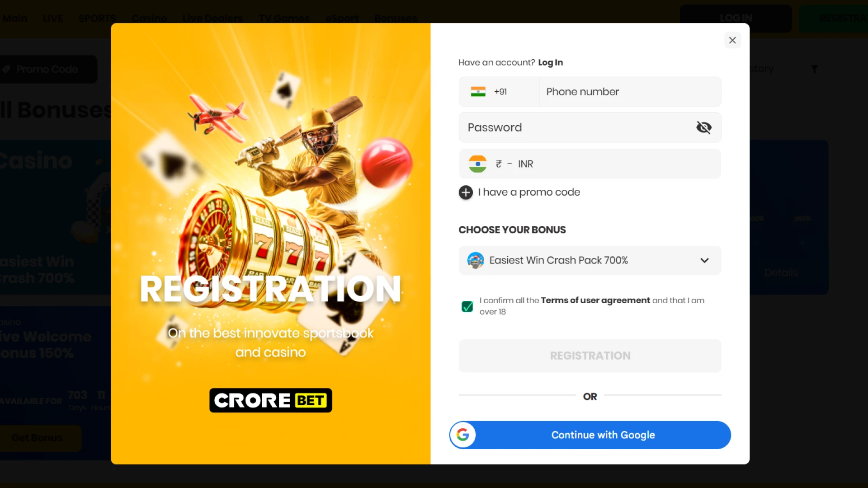Open Terms of user agreement link
Viewport: 868px width, 488px height.
coord(595,300)
